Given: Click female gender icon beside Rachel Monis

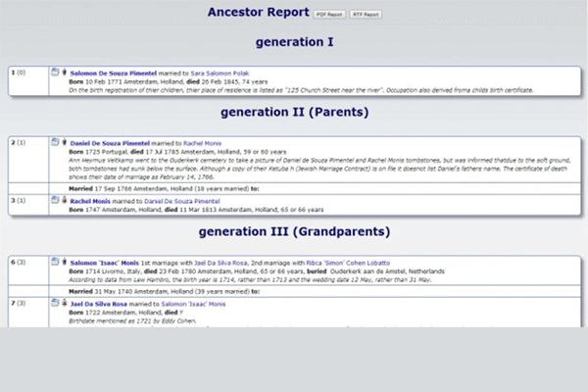Looking at the screenshot, I should pyautogui.click(x=64, y=200).
